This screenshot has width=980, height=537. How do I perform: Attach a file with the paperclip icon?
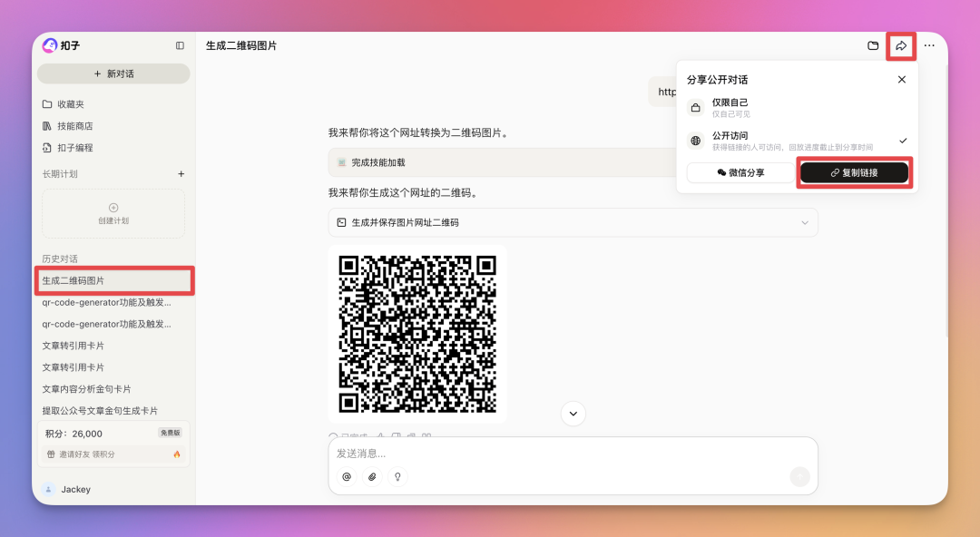[x=372, y=477]
